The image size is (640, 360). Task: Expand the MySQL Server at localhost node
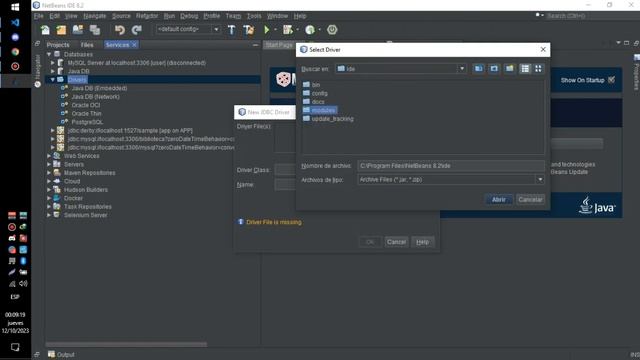coord(53,63)
